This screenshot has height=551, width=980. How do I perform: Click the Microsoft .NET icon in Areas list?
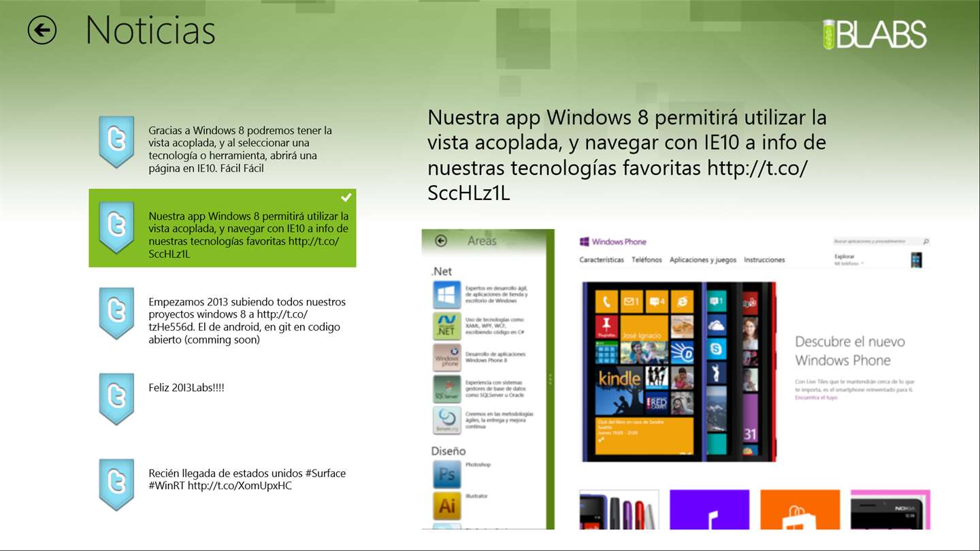447,326
